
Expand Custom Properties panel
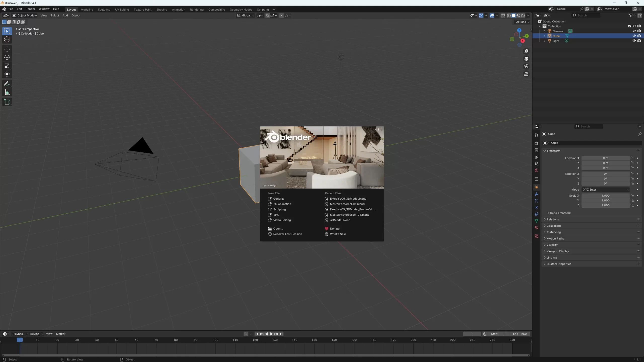(x=559, y=264)
